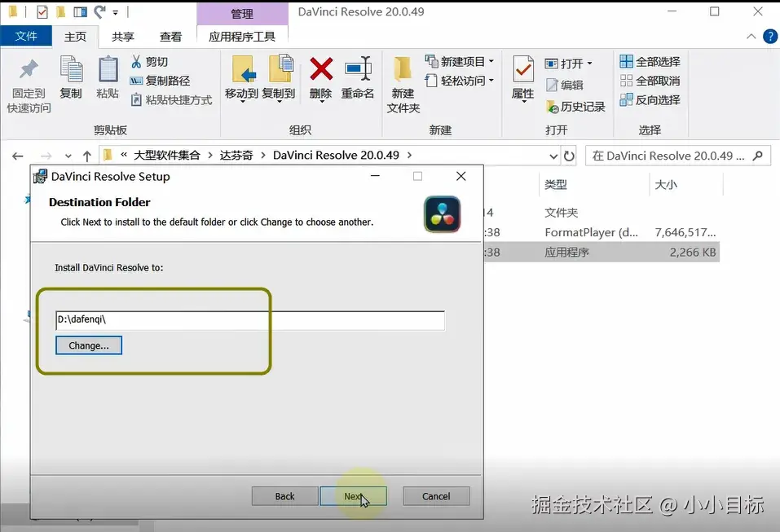This screenshot has height=532, width=780.
Task: Click the Refresh button beside address bar
Action: point(569,156)
